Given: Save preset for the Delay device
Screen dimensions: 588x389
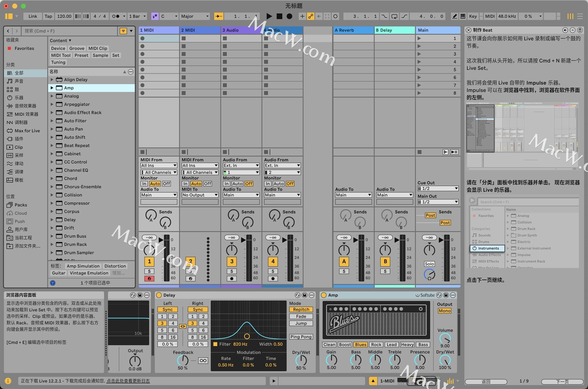Looking at the screenshot, I should click(x=304, y=295).
